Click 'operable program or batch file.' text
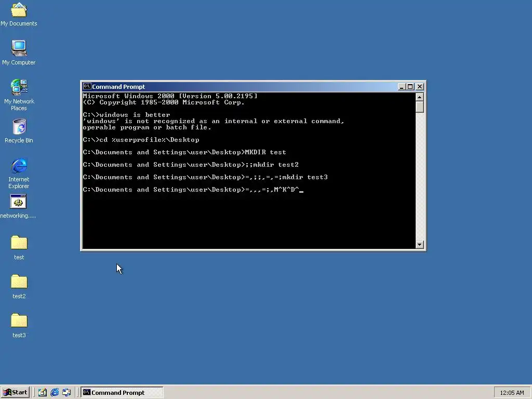 [147, 127]
